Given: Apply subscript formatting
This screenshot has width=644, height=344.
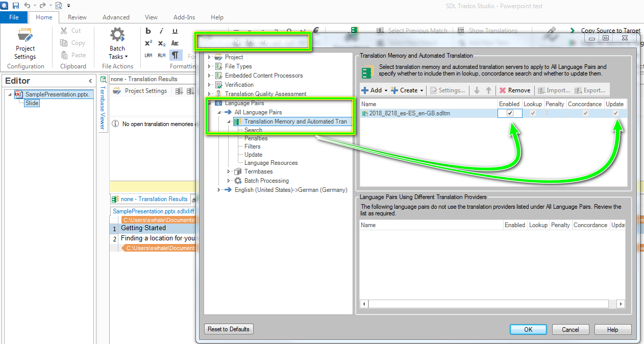Looking at the screenshot, I should (x=162, y=43).
